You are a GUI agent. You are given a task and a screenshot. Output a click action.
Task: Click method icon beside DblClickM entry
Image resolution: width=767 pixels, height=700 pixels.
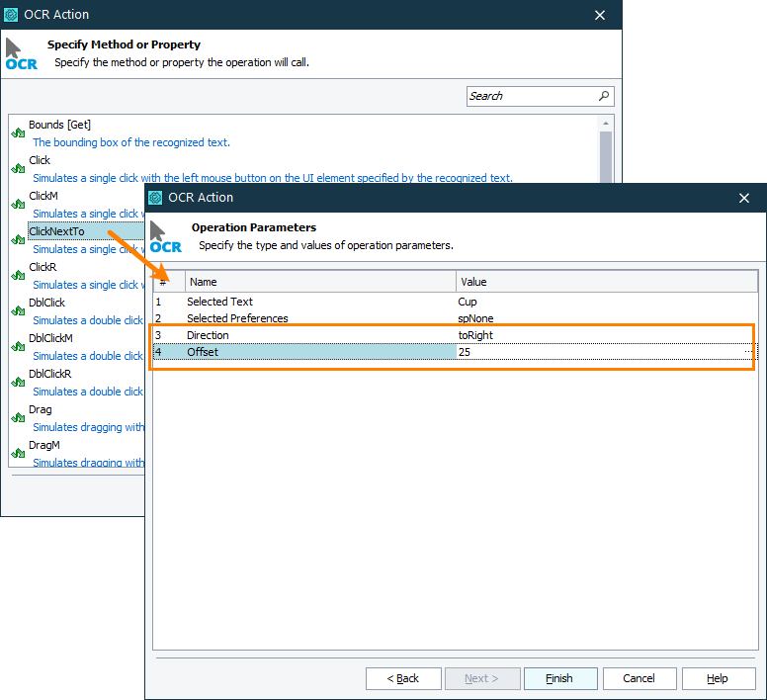click(x=18, y=347)
